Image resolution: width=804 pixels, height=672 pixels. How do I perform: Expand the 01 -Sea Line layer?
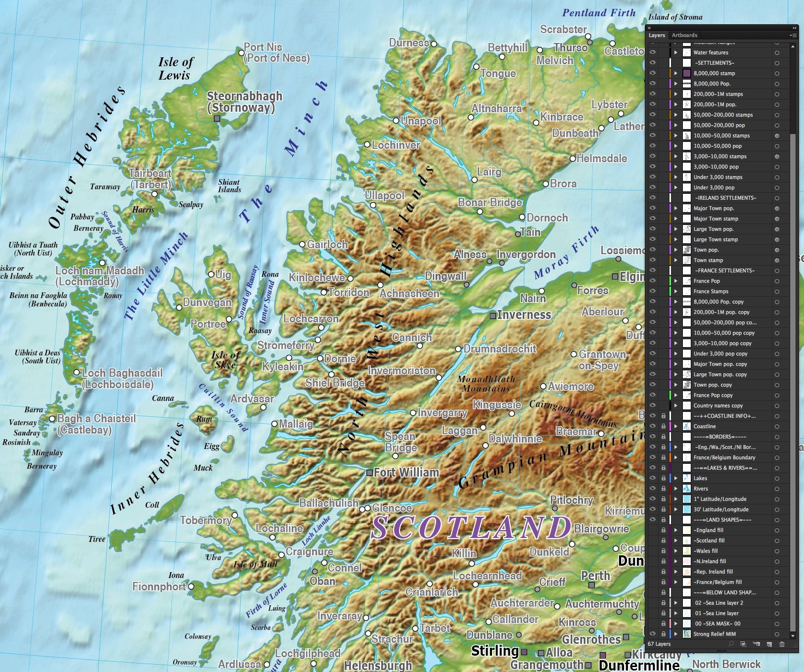tap(676, 613)
